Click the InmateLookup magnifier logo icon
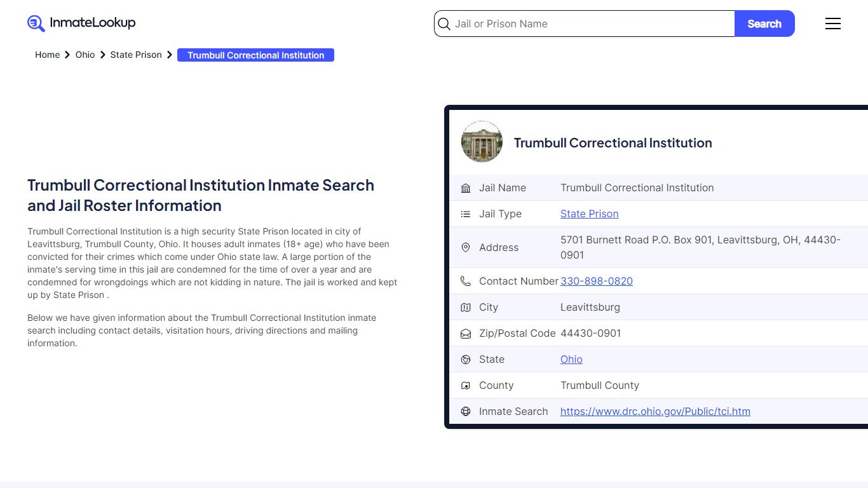The image size is (868, 488). tap(36, 24)
